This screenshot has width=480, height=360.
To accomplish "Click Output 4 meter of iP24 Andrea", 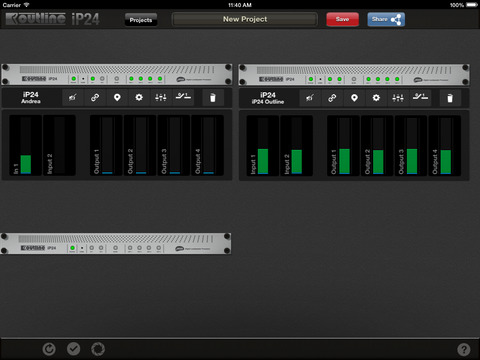I will coord(208,145).
